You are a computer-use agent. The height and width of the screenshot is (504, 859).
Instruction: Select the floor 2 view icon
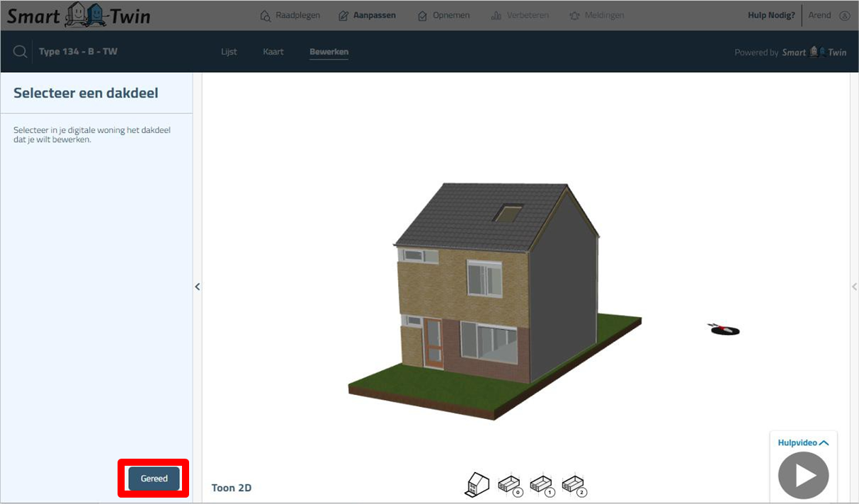[574, 484]
